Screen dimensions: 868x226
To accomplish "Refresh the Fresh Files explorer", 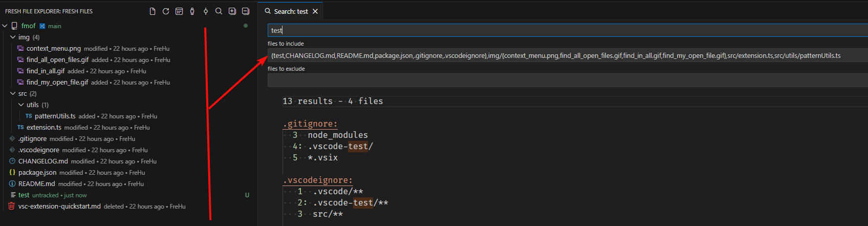I will coord(166,11).
